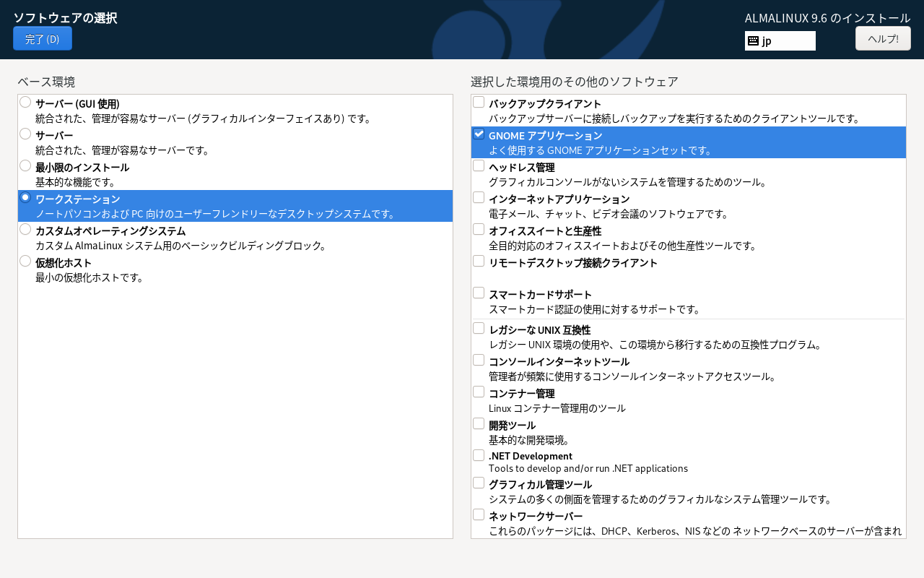The width and height of the screenshot is (924, 578).
Task: Click the keyboard layout icon beside jp
Action: tap(753, 41)
